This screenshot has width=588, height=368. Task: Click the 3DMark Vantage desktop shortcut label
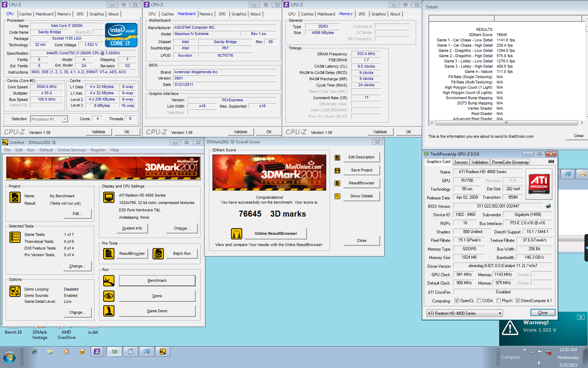coord(40,335)
